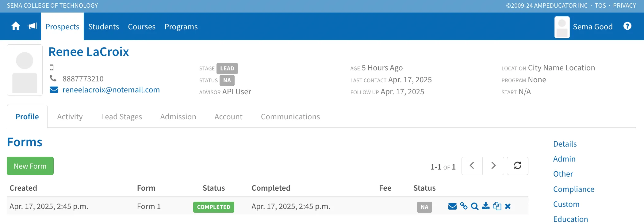Open the announcements megaphone icon
The height and width of the screenshot is (224, 644).
tap(32, 26)
